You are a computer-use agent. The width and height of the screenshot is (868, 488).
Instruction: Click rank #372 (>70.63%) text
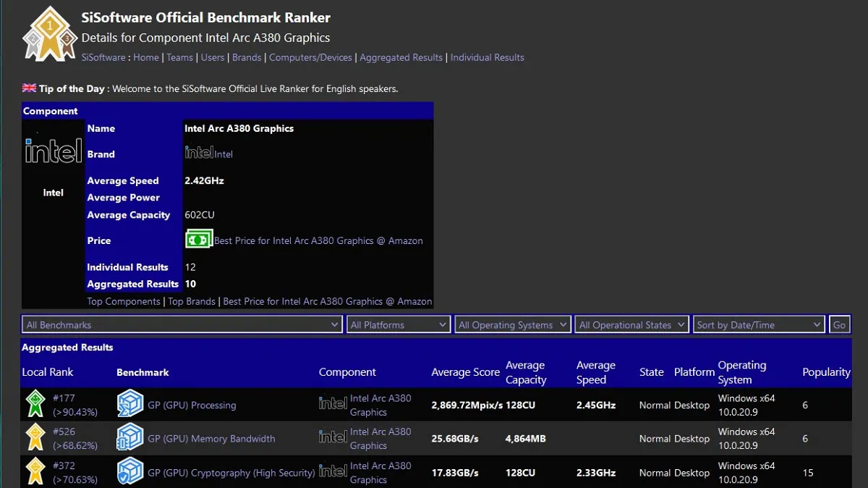[75, 472]
